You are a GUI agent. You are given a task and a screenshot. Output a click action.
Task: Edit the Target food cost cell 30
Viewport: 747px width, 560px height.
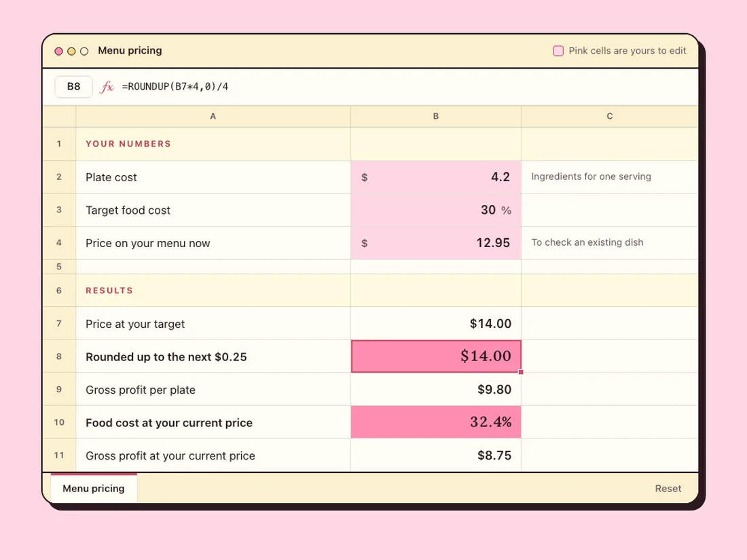coord(436,210)
